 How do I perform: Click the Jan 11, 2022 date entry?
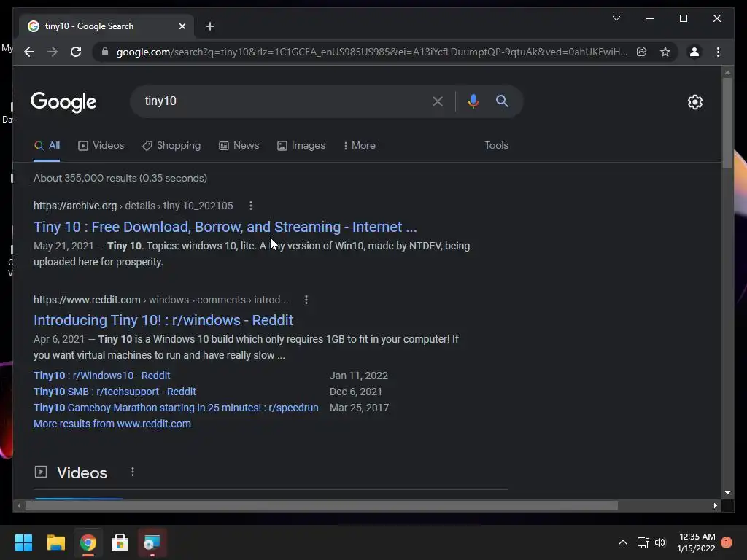[x=359, y=376]
